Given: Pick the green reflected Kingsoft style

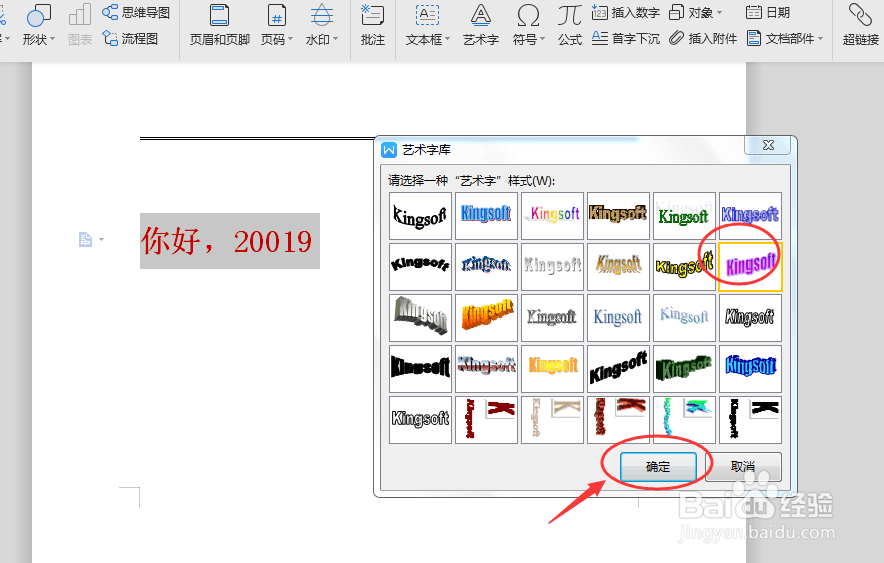Looking at the screenshot, I should click(684, 216).
